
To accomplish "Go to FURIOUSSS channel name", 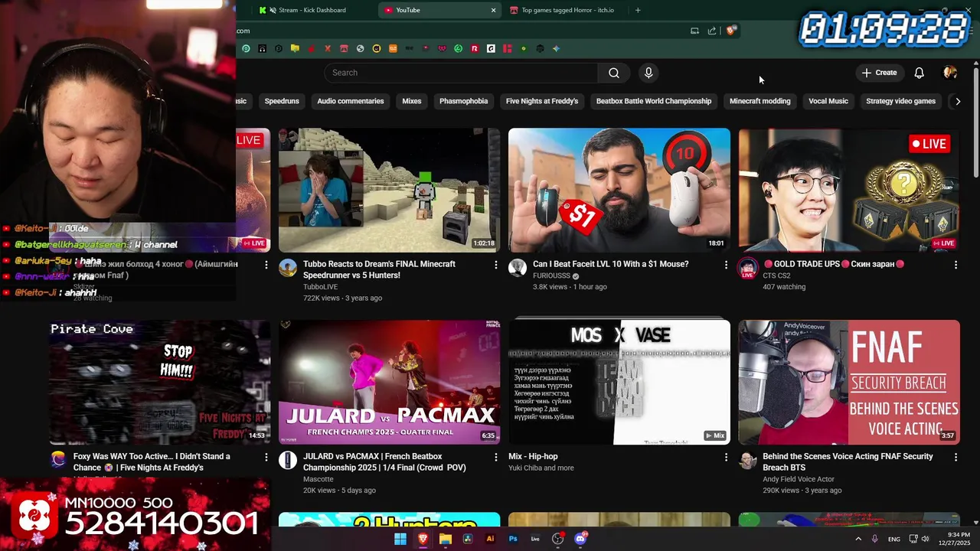I will coord(551,275).
